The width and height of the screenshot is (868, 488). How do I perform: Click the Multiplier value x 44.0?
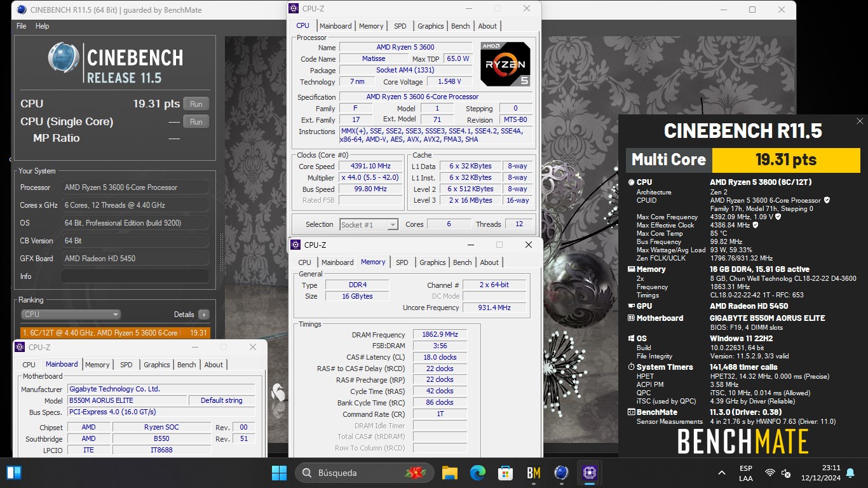tap(371, 178)
